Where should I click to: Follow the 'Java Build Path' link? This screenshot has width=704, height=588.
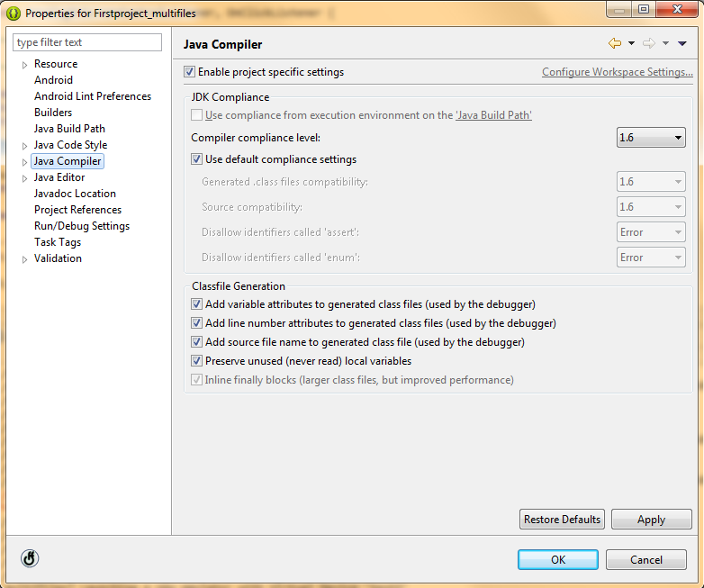(493, 115)
